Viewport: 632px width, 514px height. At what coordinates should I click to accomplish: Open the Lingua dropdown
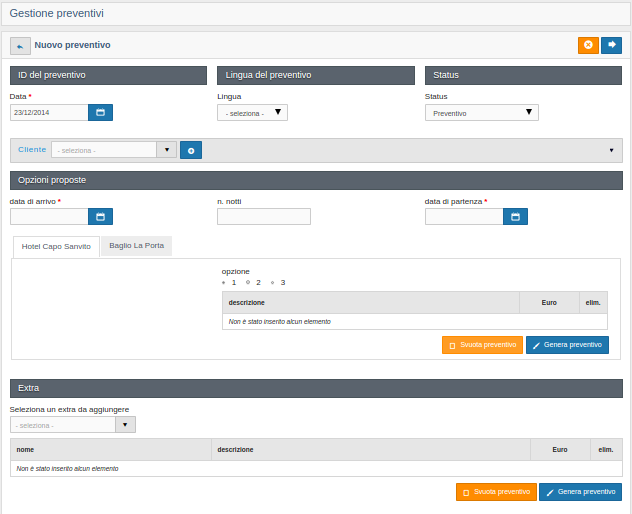tap(252, 113)
